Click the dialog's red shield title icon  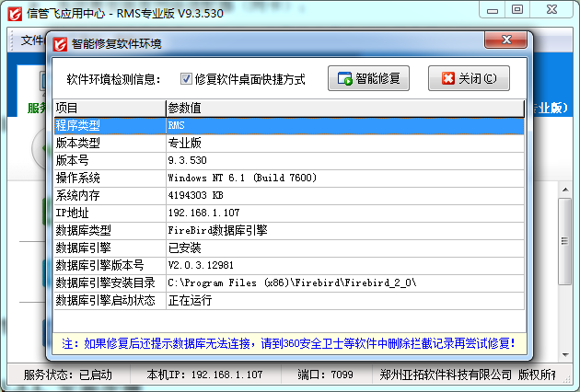(60, 43)
